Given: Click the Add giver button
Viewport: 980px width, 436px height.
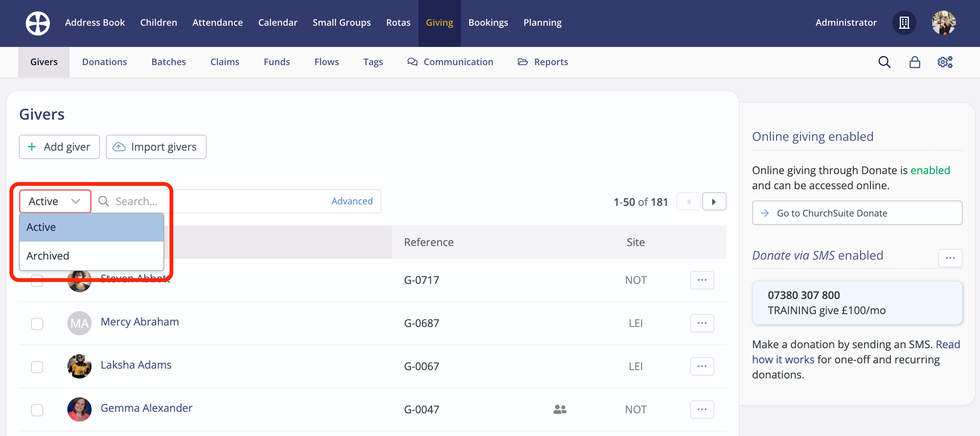Looking at the screenshot, I should (59, 147).
